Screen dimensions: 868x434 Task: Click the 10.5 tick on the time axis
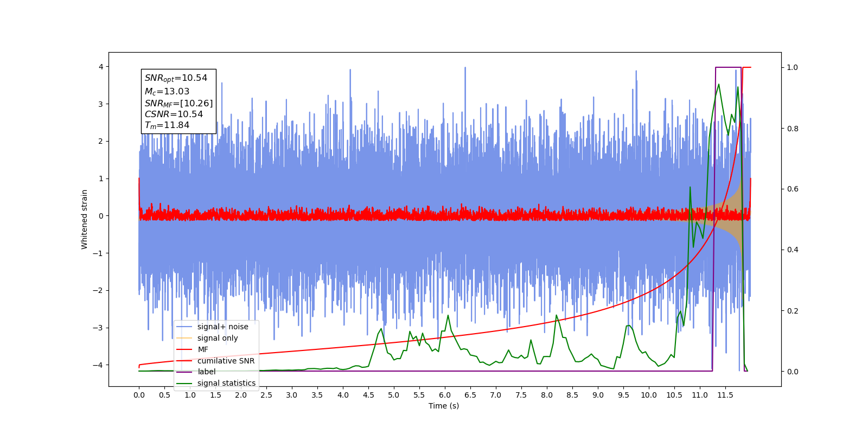point(674,395)
